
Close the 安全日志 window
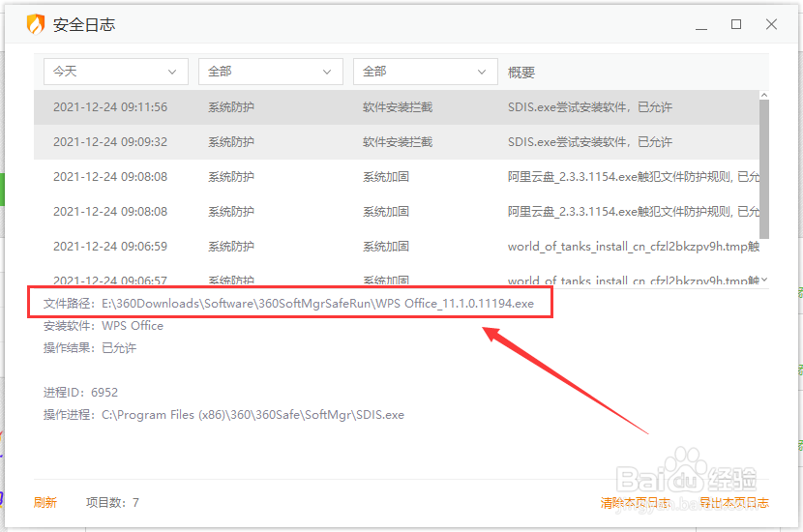coord(771,24)
